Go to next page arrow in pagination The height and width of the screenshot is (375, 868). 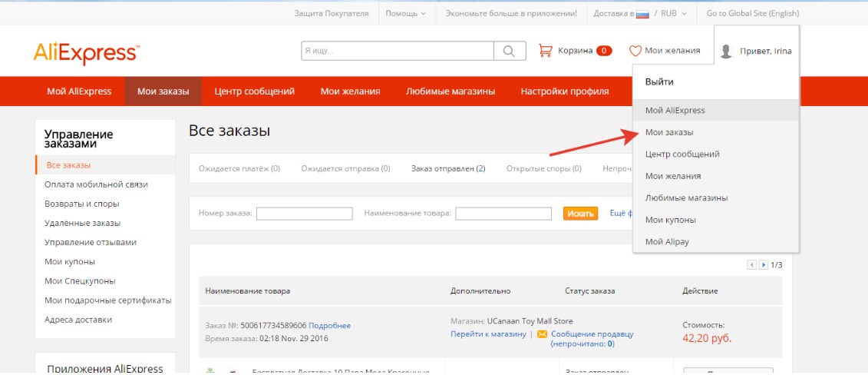[x=764, y=264]
